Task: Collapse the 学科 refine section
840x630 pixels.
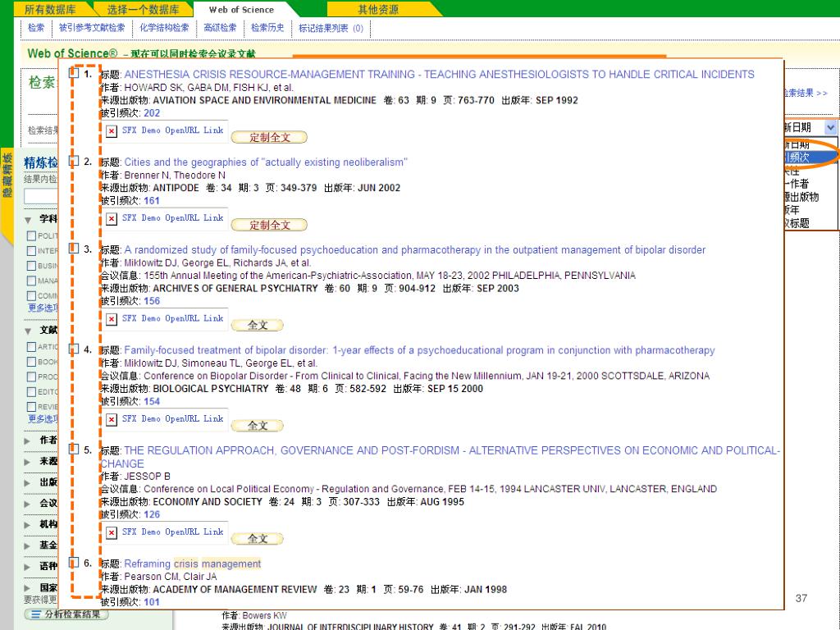Action: 28,220
